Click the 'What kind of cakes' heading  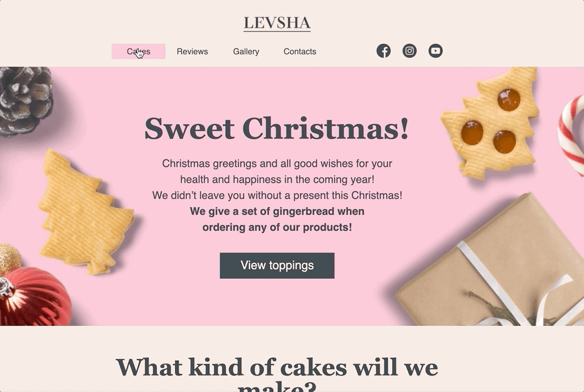click(x=277, y=374)
